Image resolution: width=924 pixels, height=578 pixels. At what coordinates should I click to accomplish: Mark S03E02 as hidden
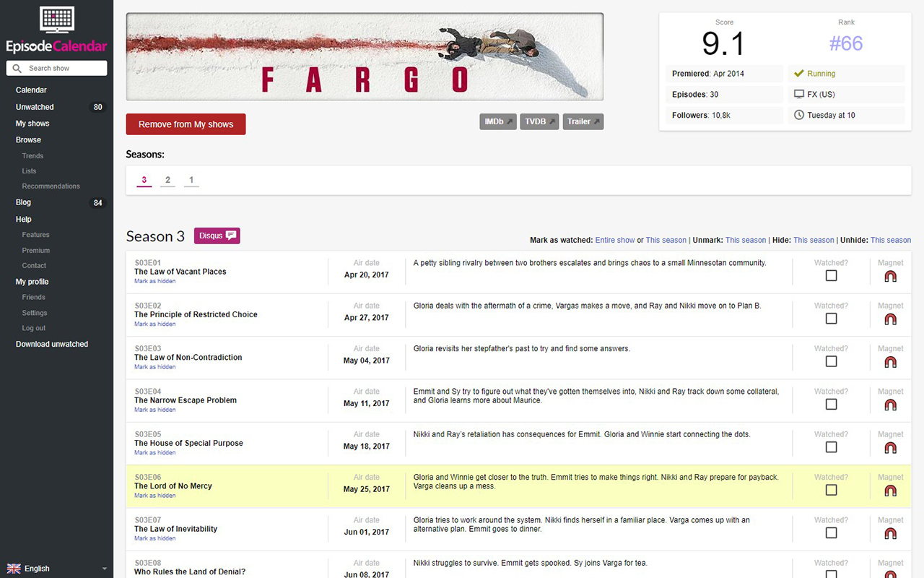155,324
